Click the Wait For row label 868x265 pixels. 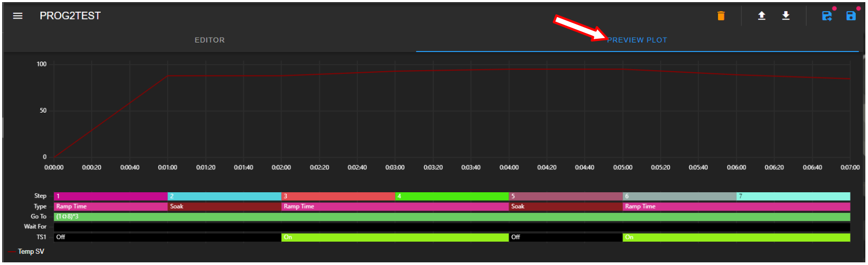[x=35, y=227]
